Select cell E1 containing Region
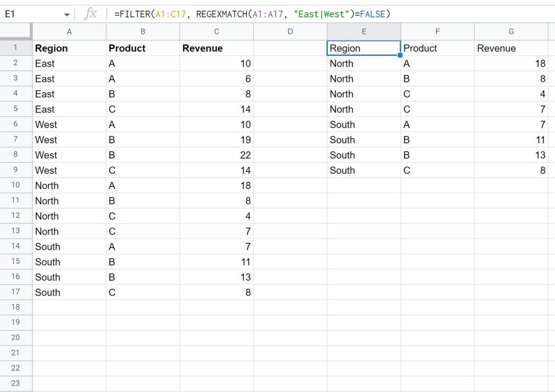The height and width of the screenshot is (392, 555). (x=364, y=48)
